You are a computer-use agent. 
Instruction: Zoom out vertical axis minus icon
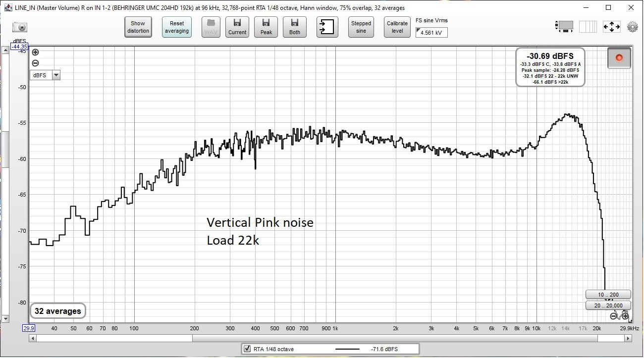tap(35, 63)
